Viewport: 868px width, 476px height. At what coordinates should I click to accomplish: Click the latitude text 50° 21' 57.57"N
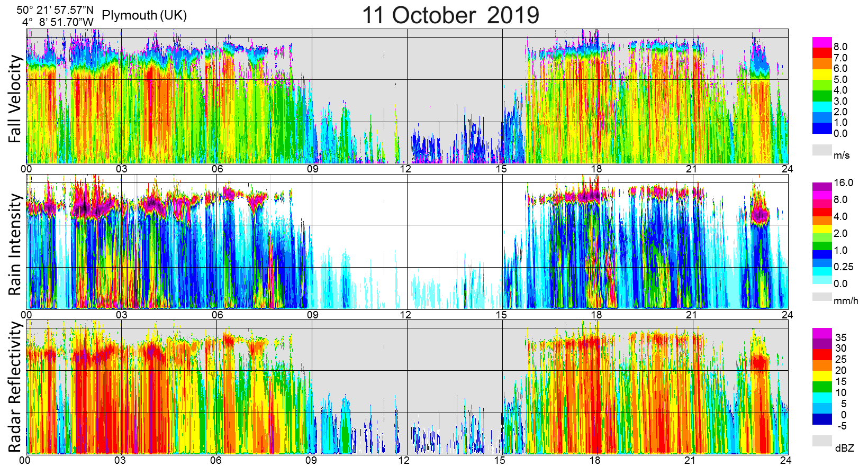[x=55, y=10]
